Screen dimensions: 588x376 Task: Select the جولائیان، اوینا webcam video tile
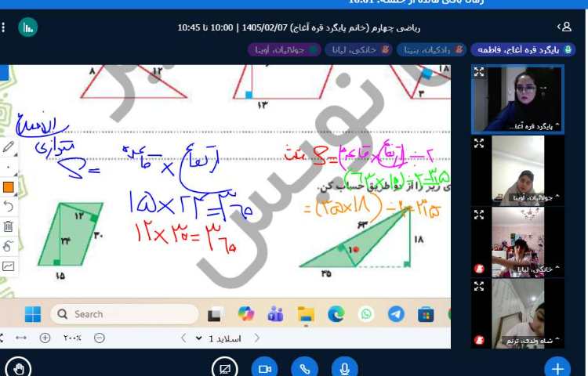coord(517,171)
